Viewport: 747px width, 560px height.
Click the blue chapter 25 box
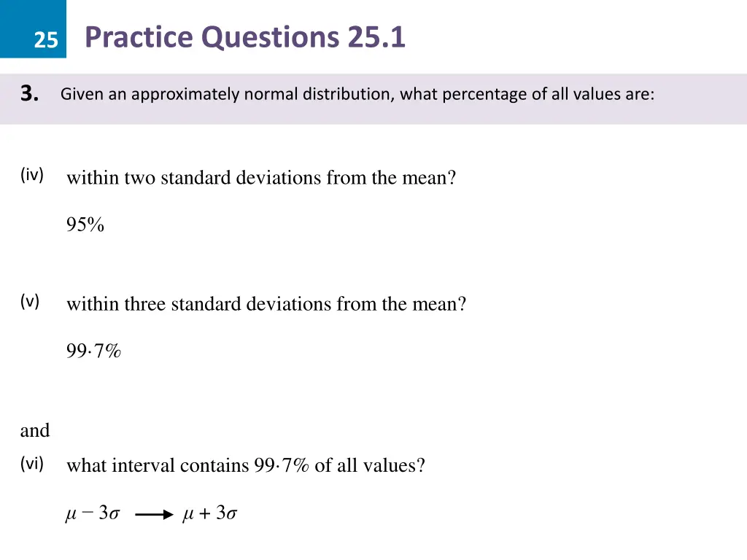pos(33,29)
